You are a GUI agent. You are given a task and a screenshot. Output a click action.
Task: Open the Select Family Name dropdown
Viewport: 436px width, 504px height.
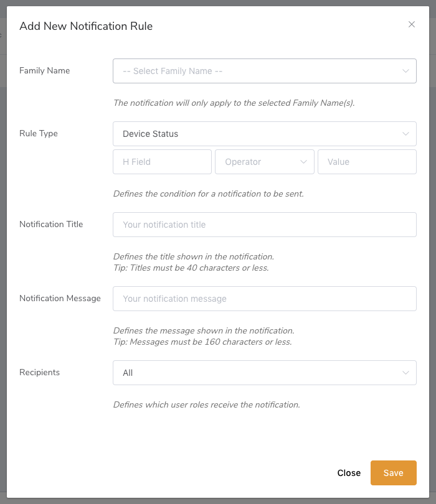click(x=265, y=71)
